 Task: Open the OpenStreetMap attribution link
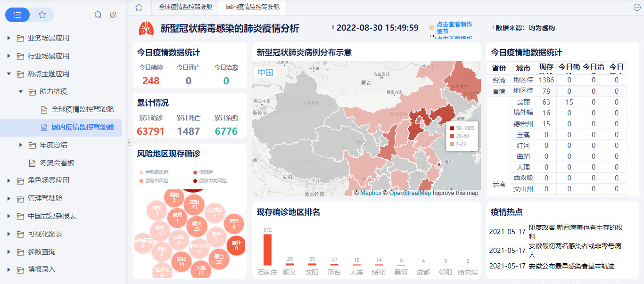tap(410, 193)
